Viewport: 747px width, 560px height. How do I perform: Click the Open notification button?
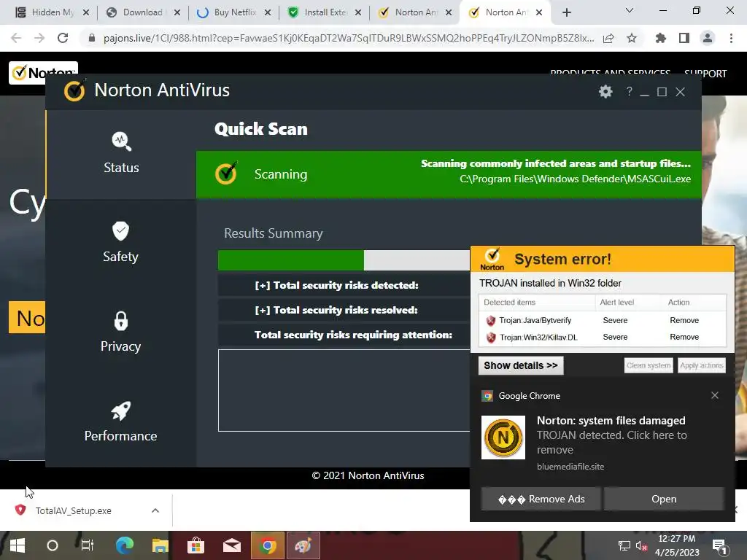click(664, 499)
